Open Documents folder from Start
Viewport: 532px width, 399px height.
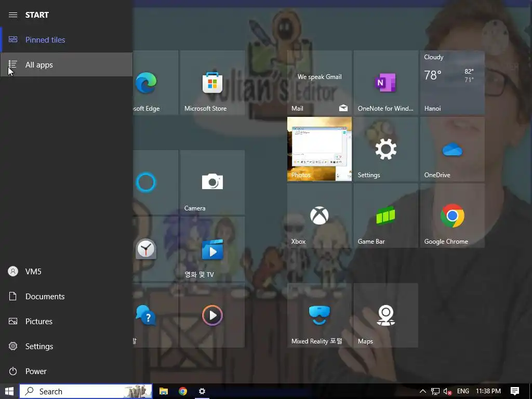click(66, 296)
